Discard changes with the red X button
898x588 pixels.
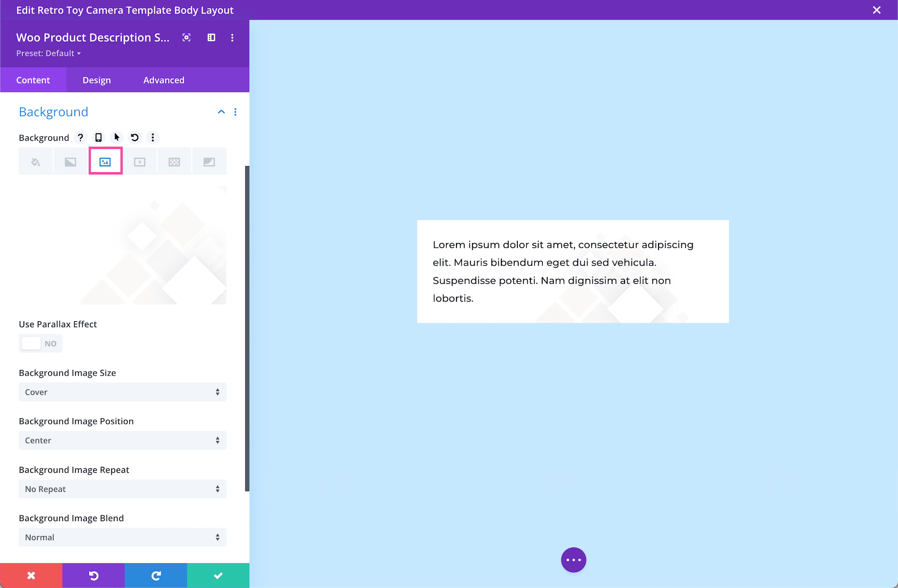31,575
